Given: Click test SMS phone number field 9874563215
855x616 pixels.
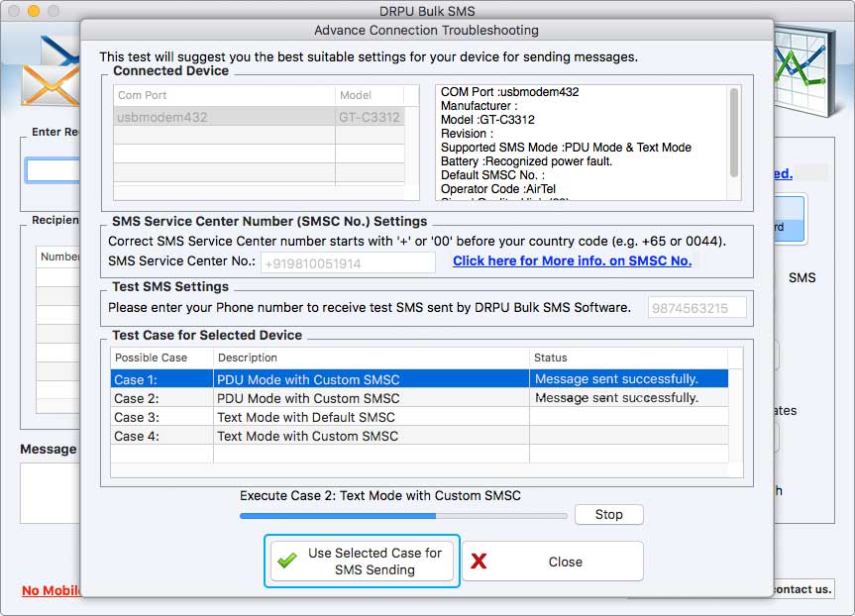Looking at the screenshot, I should click(x=696, y=307).
